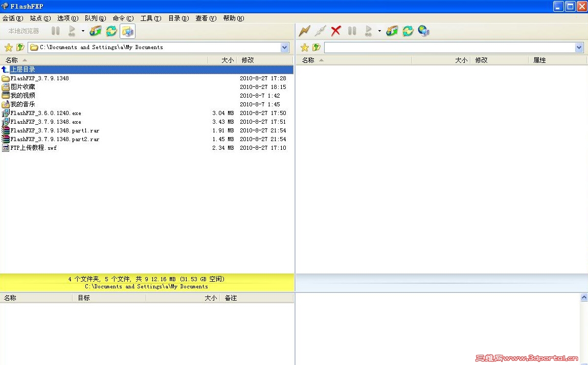Screen dimensions: 588x365
Task: Click the right pane favorites star icon
Action: [x=305, y=47]
